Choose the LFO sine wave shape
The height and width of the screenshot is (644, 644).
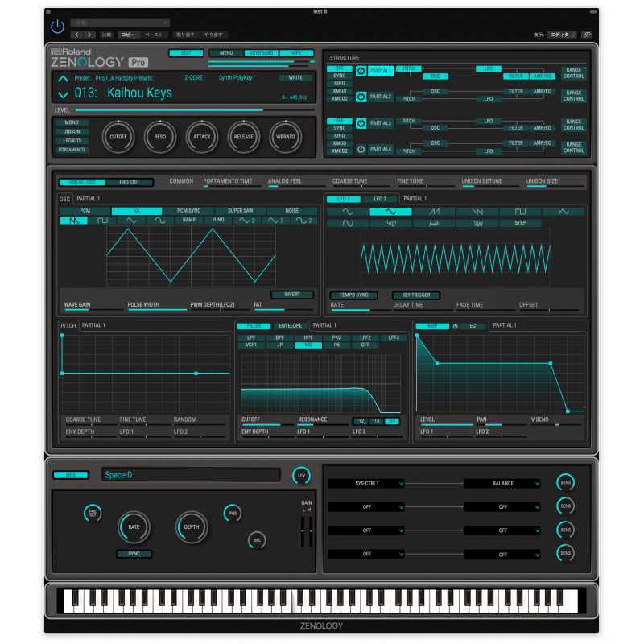[348, 212]
